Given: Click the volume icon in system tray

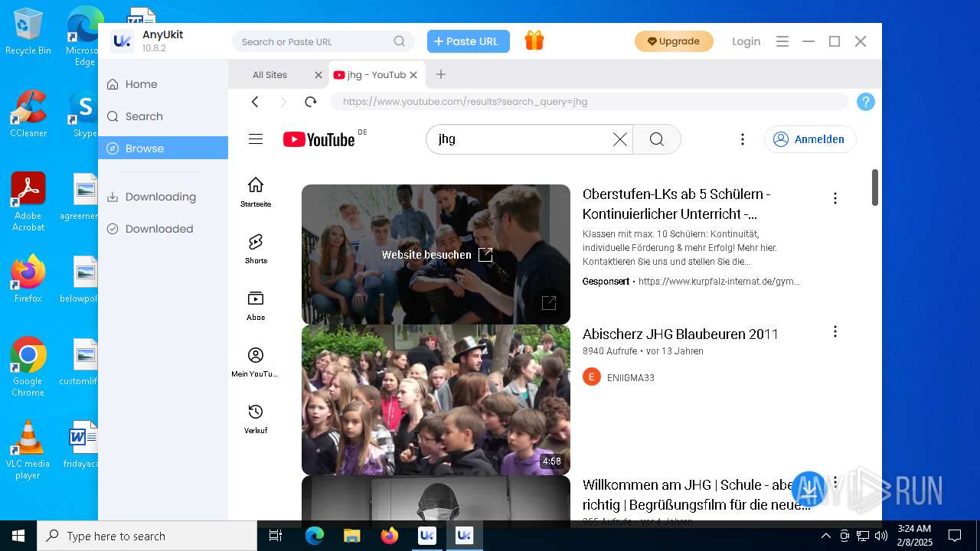Looking at the screenshot, I should 880,536.
